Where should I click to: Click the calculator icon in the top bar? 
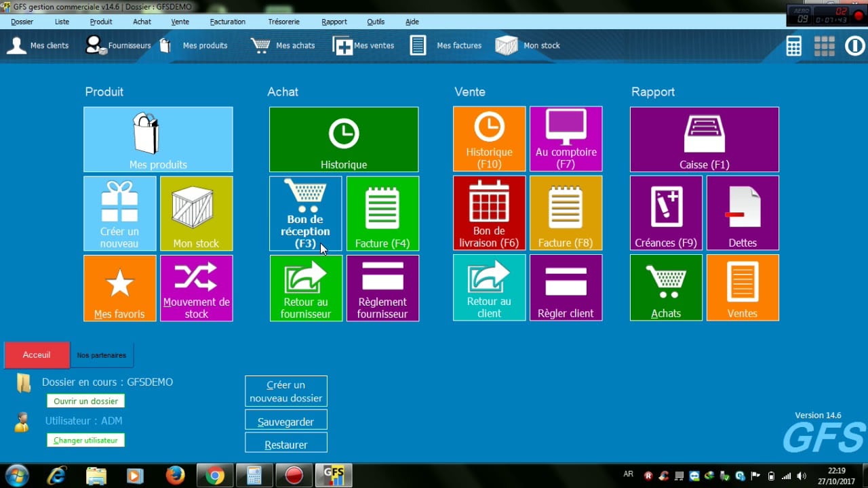pyautogui.click(x=793, y=46)
